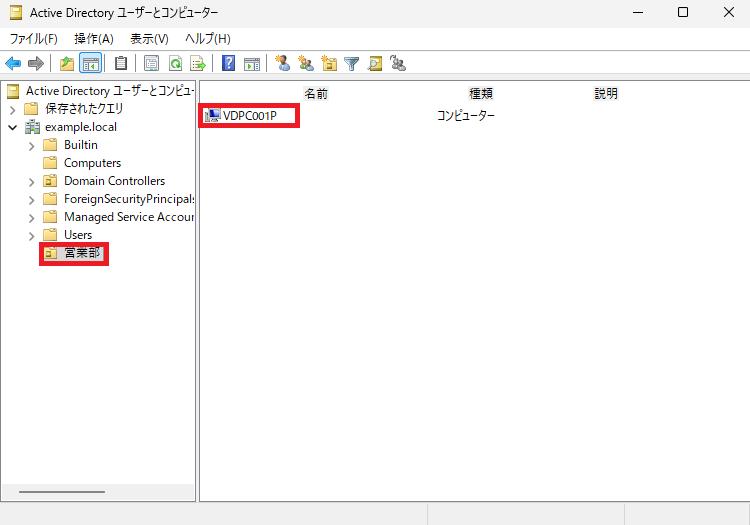Export the list using the toolbar icon
Image resolution: width=750 pixels, height=525 pixels.
pos(198,63)
